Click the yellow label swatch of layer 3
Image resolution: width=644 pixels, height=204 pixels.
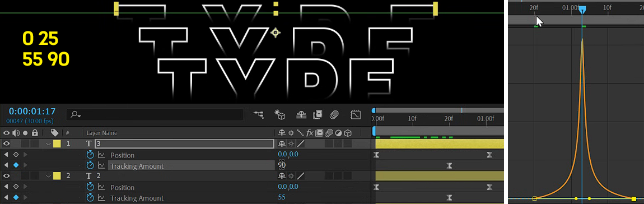click(57, 143)
